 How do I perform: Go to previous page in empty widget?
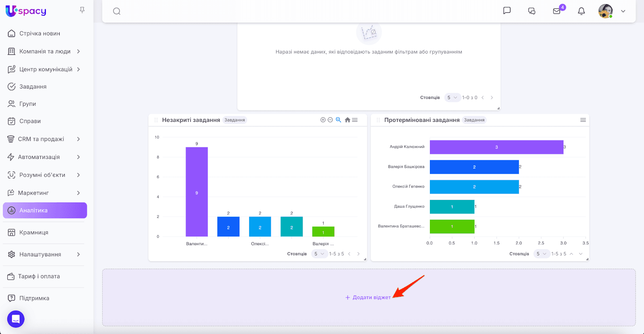(483, 97)
